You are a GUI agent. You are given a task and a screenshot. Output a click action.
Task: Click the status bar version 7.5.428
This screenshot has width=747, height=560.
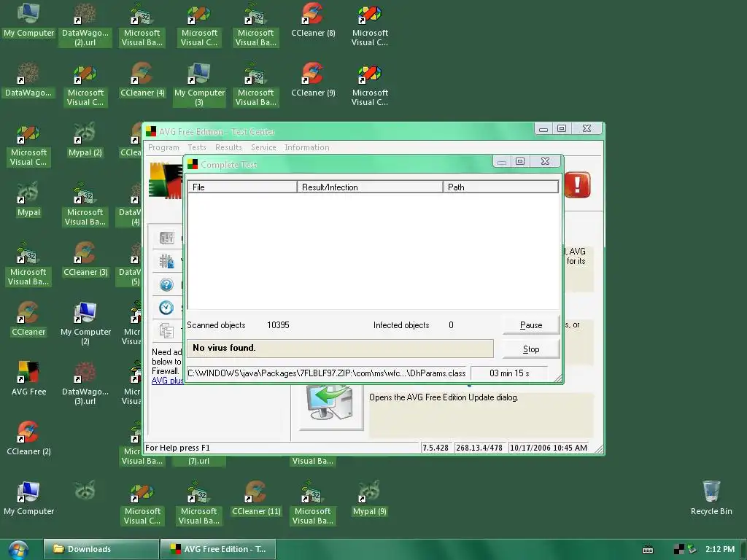coord(435,448)
